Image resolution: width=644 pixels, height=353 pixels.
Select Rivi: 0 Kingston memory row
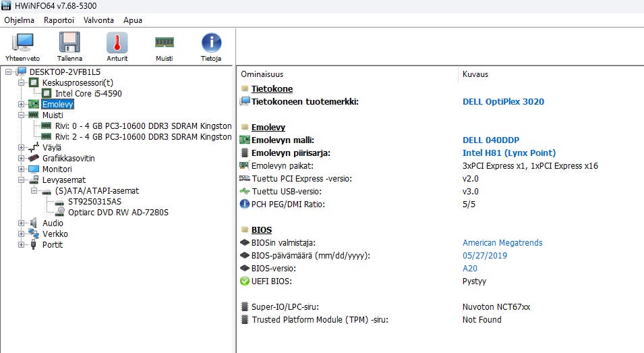pyautogui.click(x=144, y=126)
